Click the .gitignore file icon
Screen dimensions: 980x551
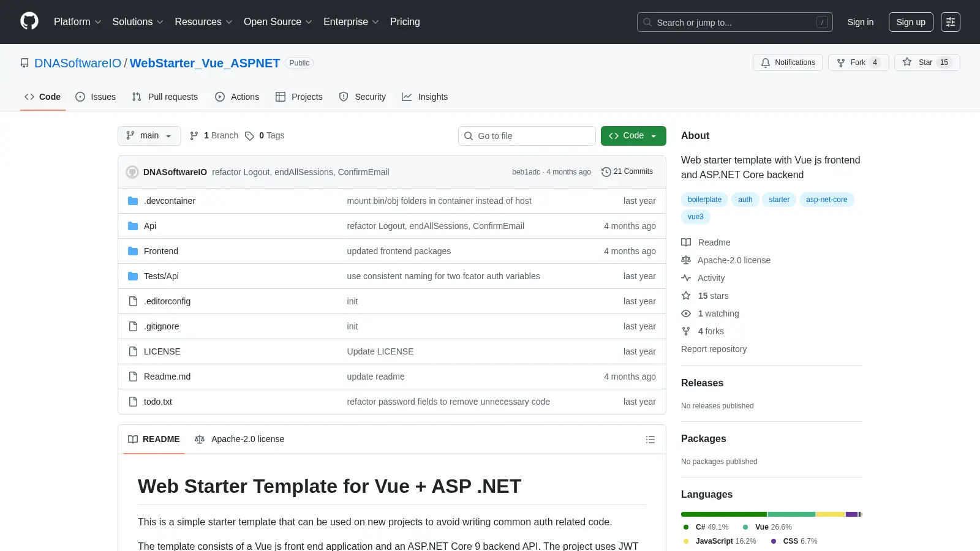pos(133,326)
